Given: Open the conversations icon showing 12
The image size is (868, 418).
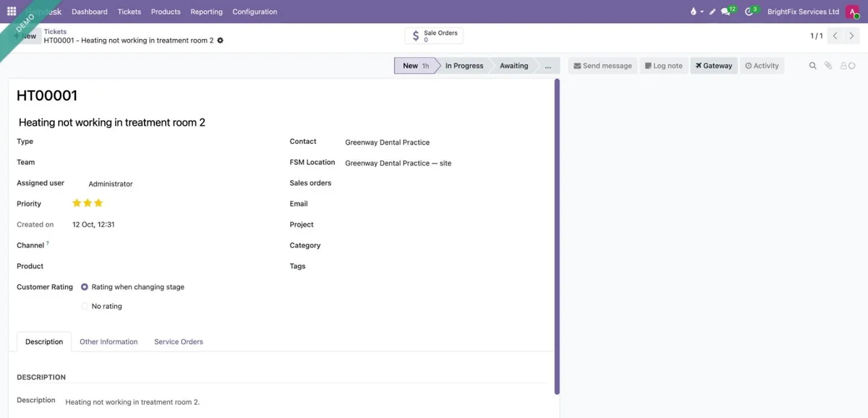Looking at the screenshot, I should point(728,12).
